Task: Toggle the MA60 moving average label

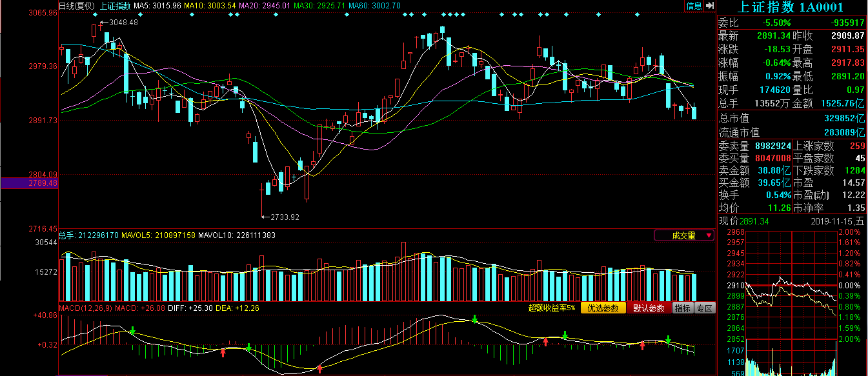Action: click(374, 6)
